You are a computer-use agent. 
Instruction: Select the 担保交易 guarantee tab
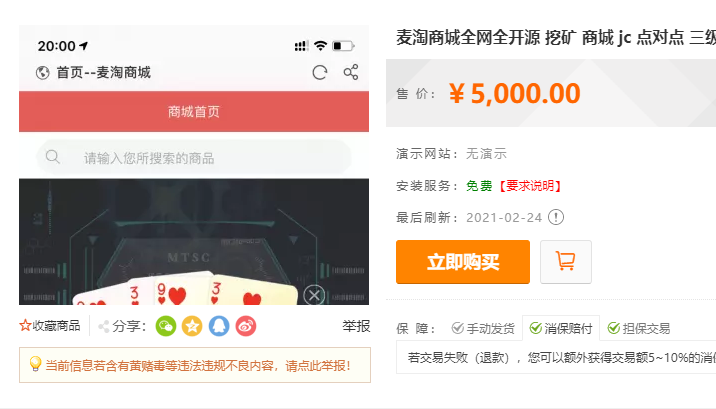tap(639, 328)
